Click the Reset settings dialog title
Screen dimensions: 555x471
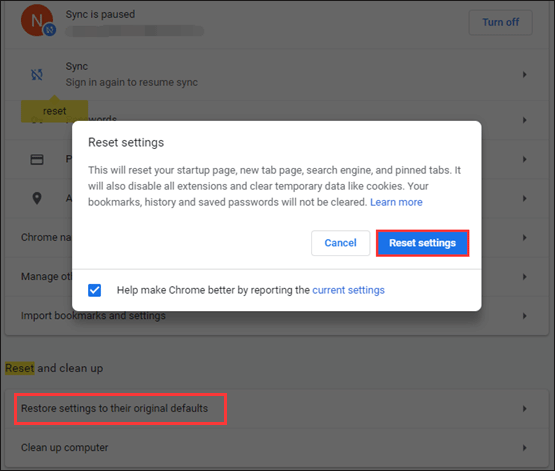[126, 143]
